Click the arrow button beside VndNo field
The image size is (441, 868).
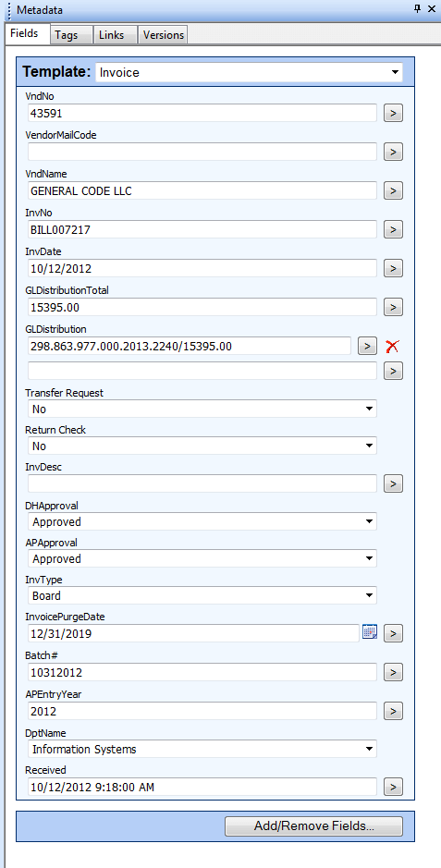click(x=393, y=113)
